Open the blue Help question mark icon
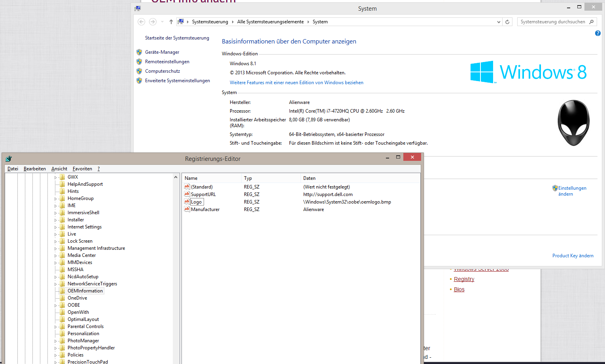The width and height of the screenshot is (605, 364). (x=597, y=34)
